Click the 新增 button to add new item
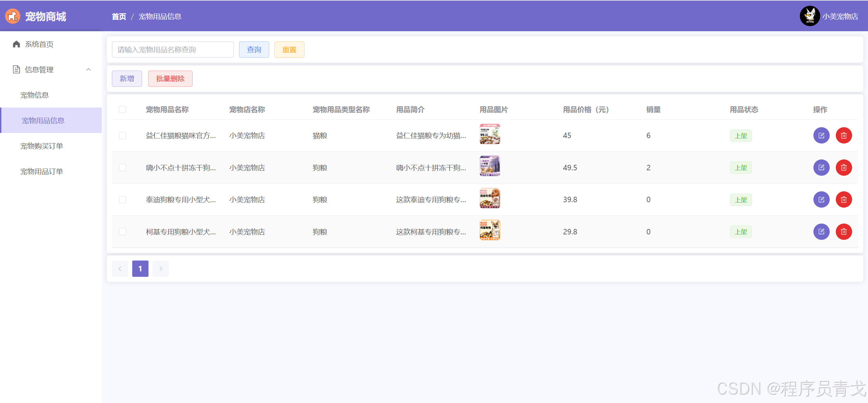 [x=127, y=78]
